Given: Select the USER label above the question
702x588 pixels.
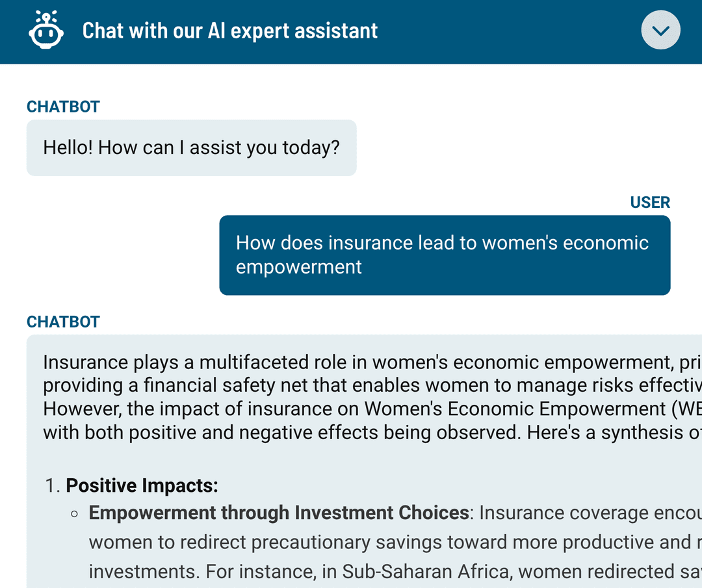Looking at the screenshot, I should tap(649, 202).
